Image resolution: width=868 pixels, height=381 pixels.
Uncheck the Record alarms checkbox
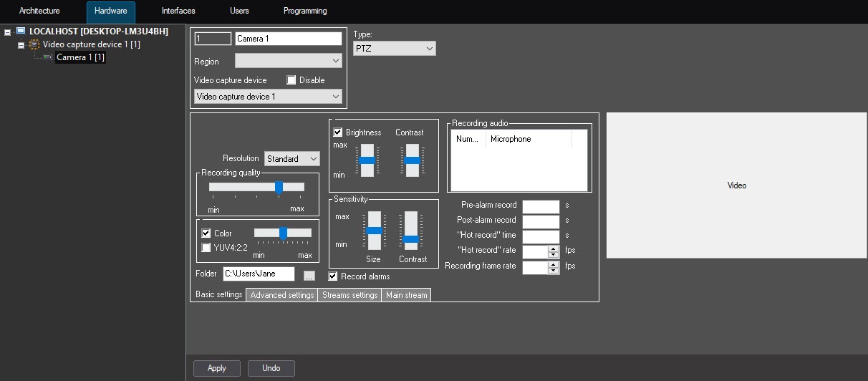(x=333, y=276)
